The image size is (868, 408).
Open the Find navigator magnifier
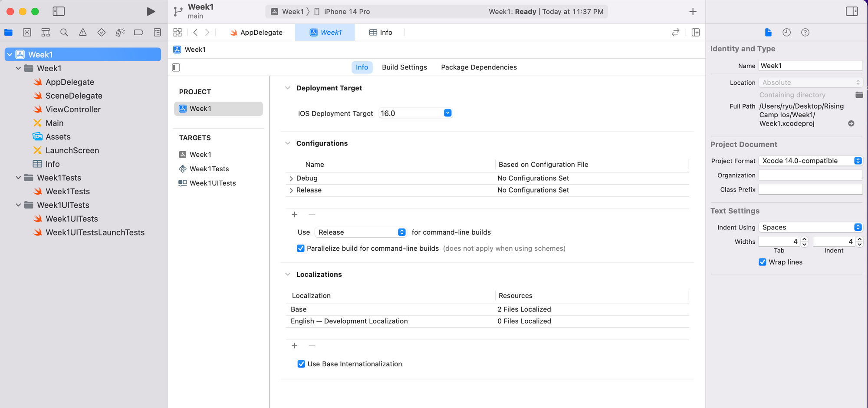click(64, 32)
